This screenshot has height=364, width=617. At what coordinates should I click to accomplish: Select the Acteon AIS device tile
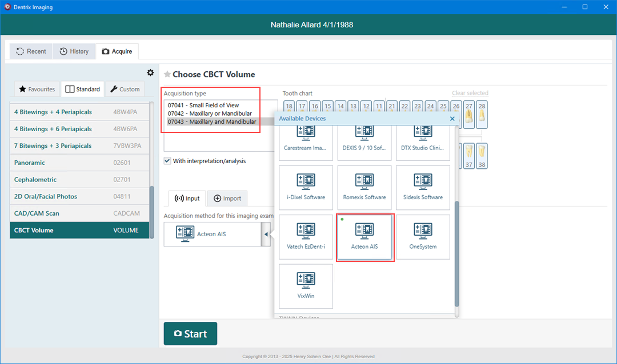click(x=364, y=237)
